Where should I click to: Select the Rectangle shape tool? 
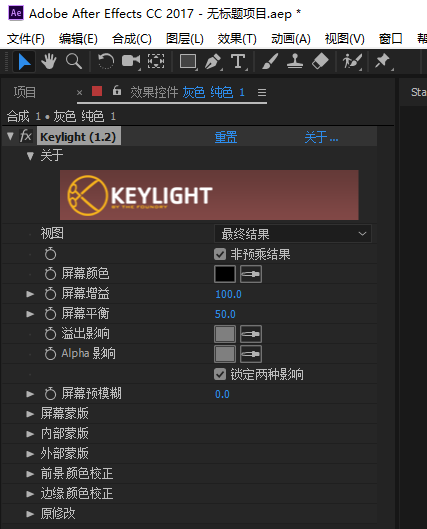(188, 62)
